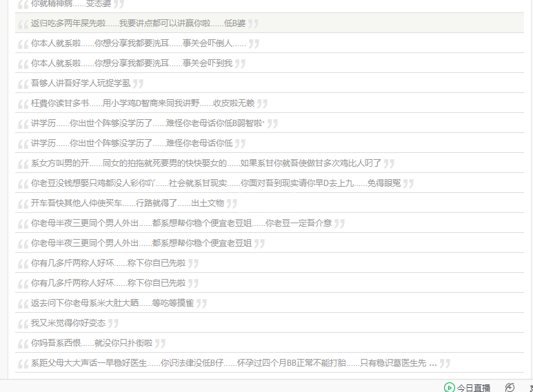Image resolution: width=533 pixels, height=392 pixels.
Task: Select the row starting with 系女方叫男的开
Action: click(270, 163)
